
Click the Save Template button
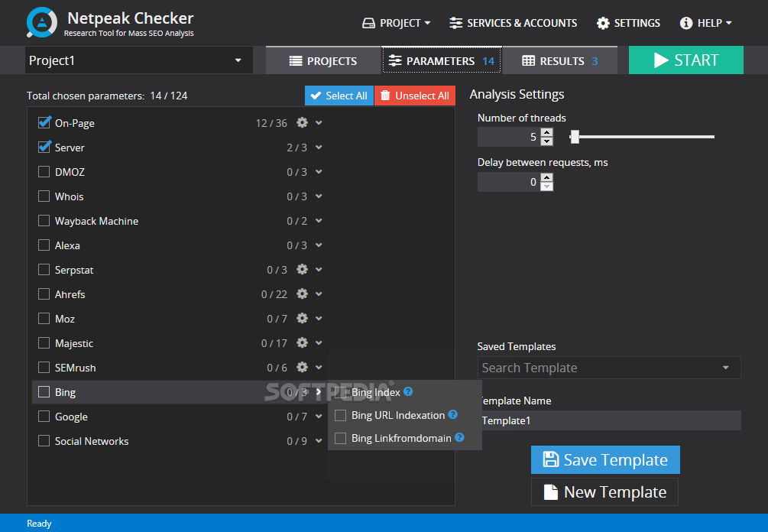pos(605,459)
